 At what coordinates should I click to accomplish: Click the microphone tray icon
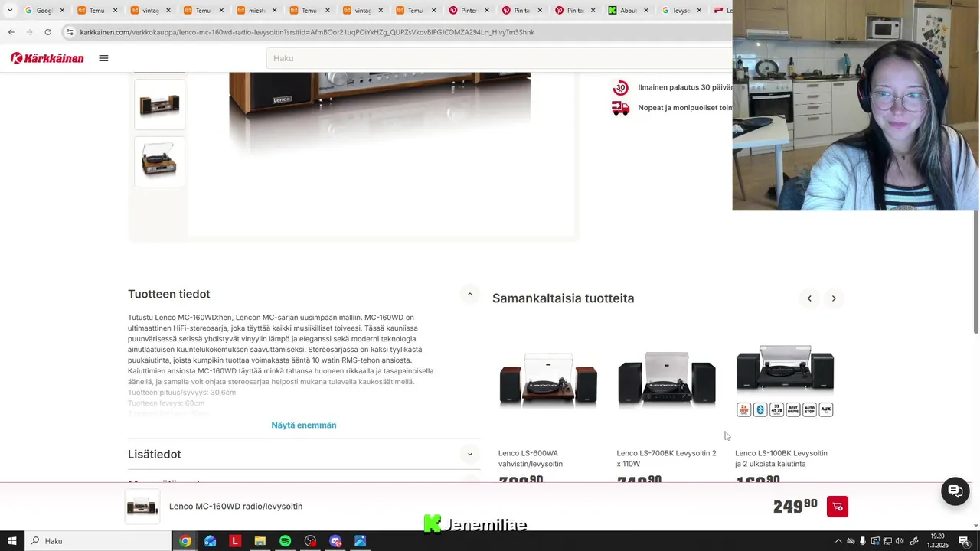tap(863, 541)
